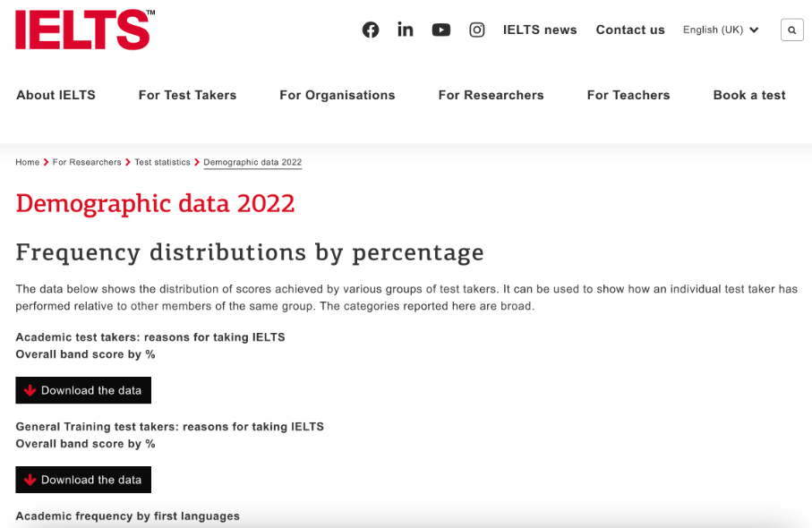Click Academic frequency by first languages text
Image resolution: width=812 pixels, height=528 pixels.
127,516
